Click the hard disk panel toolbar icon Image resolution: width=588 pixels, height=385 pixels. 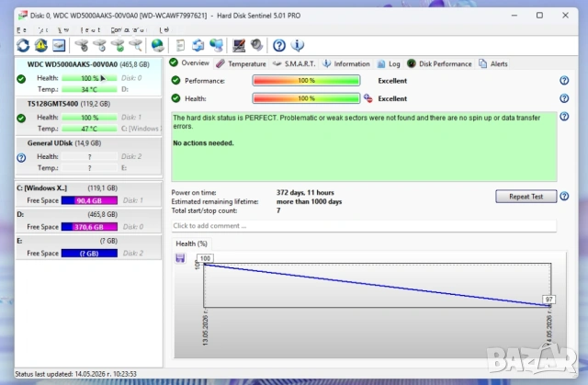[x=59, y=45]
